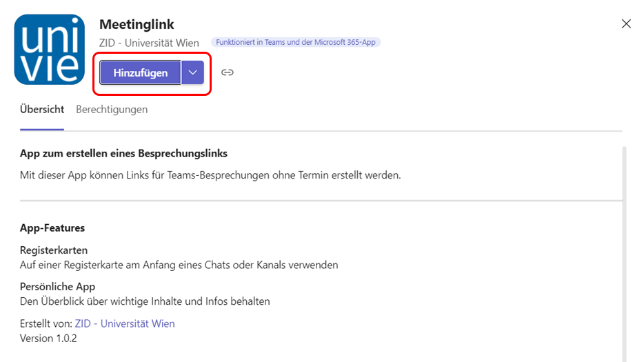
Task: Click the Persönliche App feature label
Action: (58, 286)
